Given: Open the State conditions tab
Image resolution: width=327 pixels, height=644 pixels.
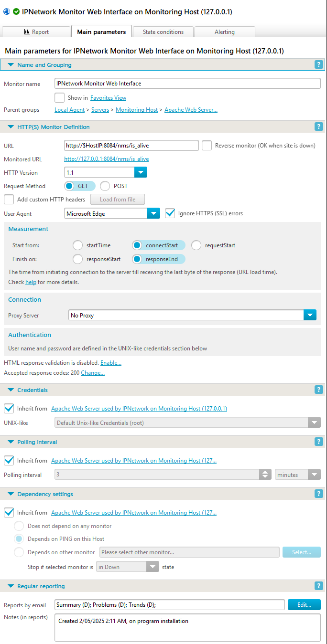Looking at the screenshot, I should point(163,32).
